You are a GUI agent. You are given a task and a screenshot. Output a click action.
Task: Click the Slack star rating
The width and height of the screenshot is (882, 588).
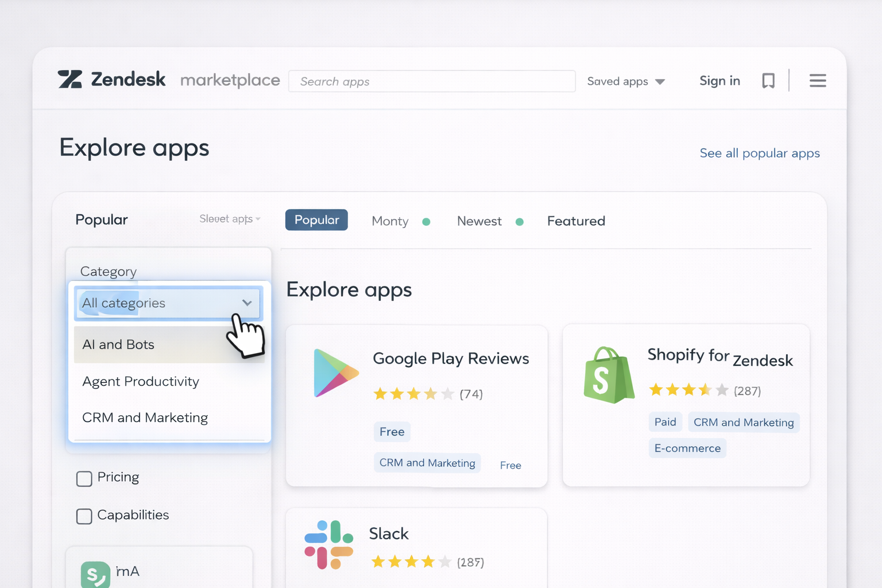411,562
